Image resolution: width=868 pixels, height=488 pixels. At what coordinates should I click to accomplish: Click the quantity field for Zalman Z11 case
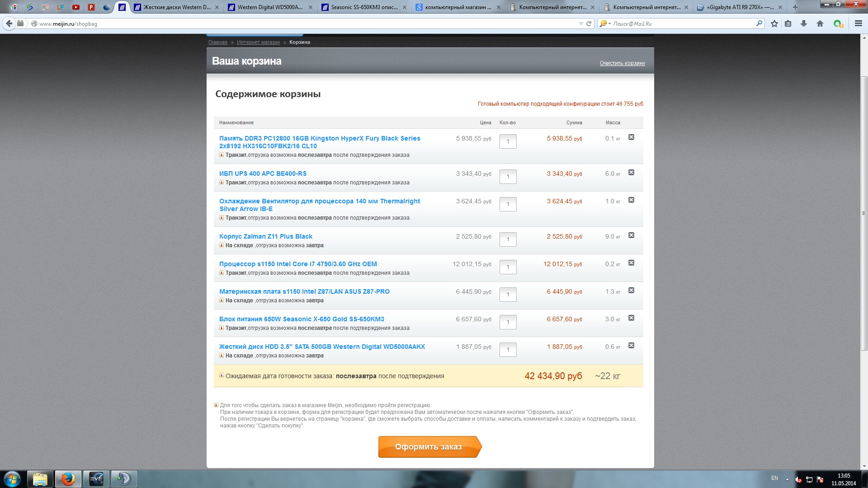pyautogui.click(x=508, y=239)
